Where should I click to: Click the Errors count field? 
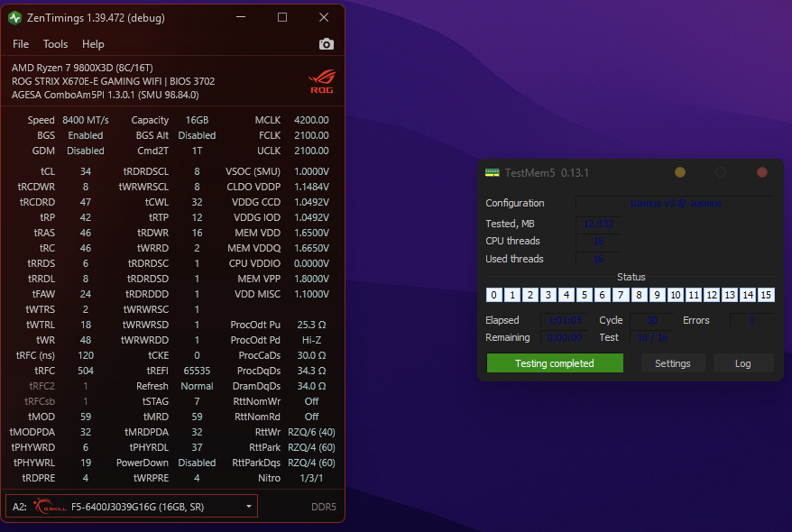point(751,320)
